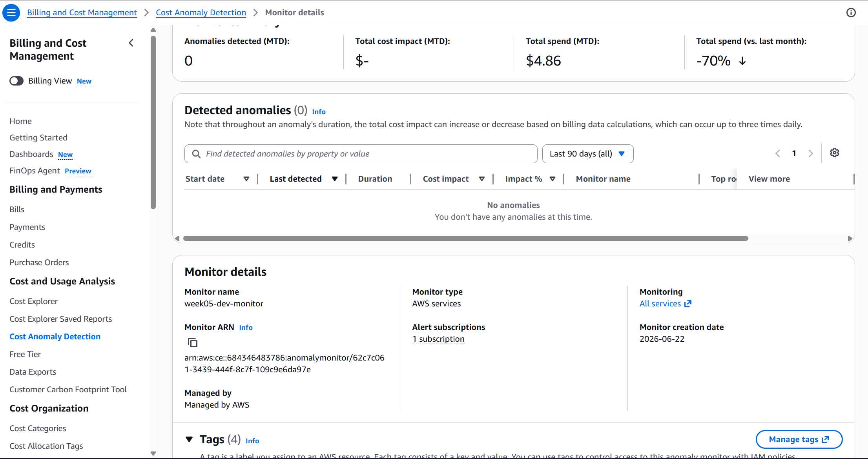Open the hamburger navigation menu icon
Viewport: 868px width, 459px height.
(x=11, y=13)
